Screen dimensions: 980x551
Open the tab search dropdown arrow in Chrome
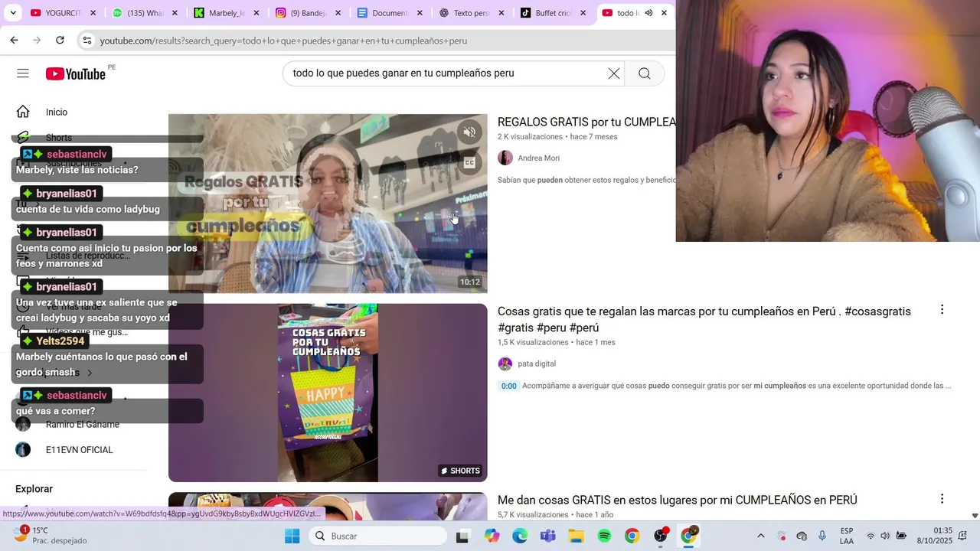click(x=13, y=13)
